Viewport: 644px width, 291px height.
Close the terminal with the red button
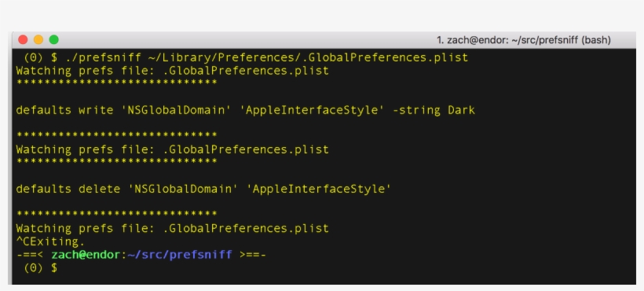[x=23, y=40]
